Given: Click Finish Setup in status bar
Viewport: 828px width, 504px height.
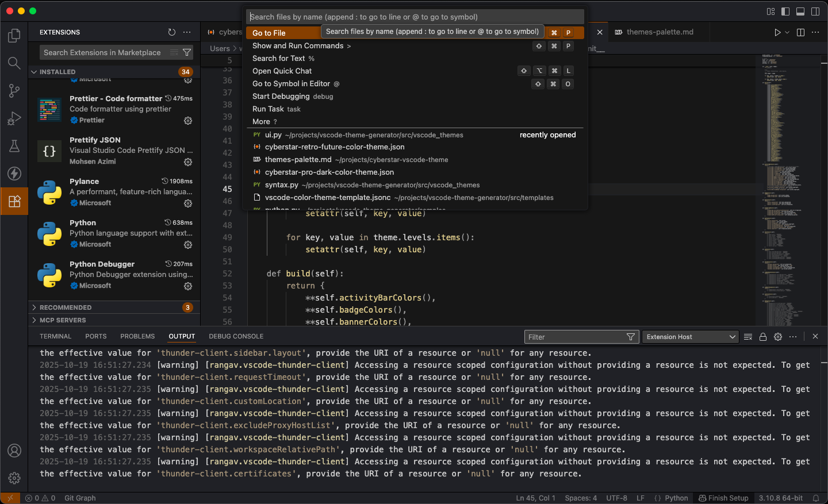Looking at the screenshot, I should pos(723,498).
